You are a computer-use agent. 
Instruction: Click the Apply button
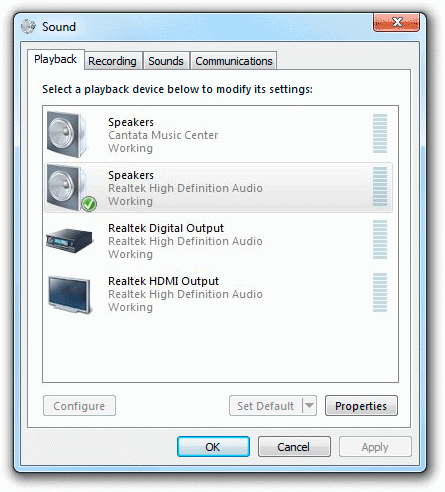click(375, 447)
